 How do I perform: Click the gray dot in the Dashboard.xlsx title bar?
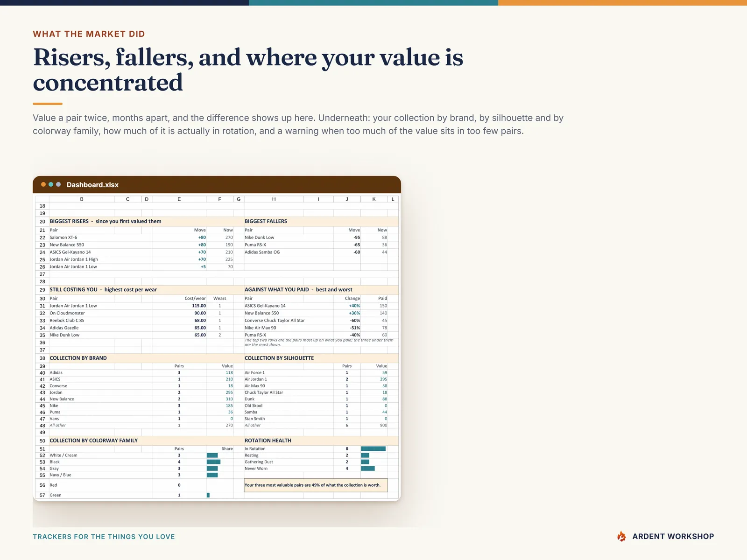click(x=58, y=184)
